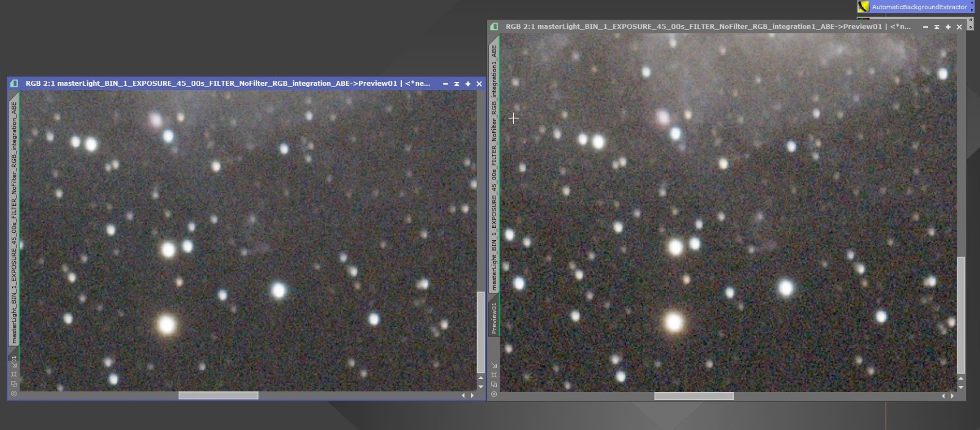
Task: Shade the integration_ABE image window
Action: tap(456, 84)
